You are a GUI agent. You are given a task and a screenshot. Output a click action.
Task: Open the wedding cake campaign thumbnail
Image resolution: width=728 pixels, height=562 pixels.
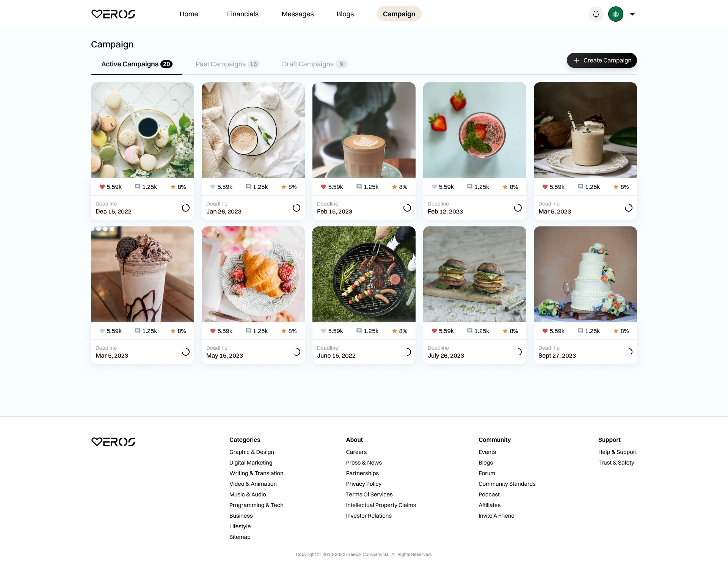(x=585, y=274)
